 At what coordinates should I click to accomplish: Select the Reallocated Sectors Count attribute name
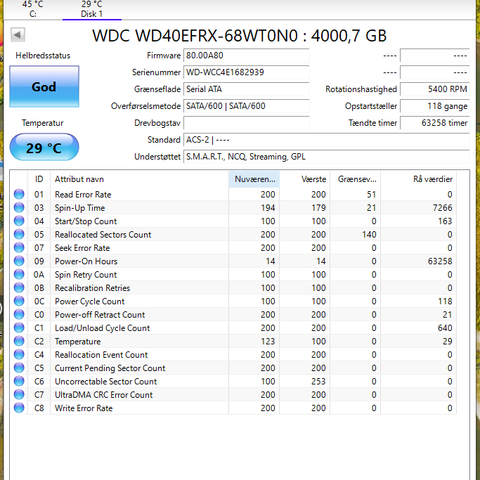[103, 235]
